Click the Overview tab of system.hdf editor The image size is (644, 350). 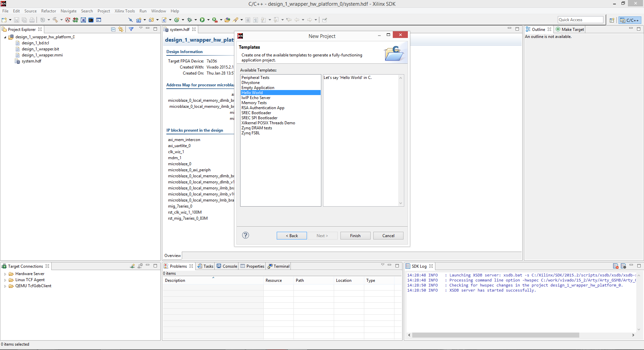tap(172, 256)
